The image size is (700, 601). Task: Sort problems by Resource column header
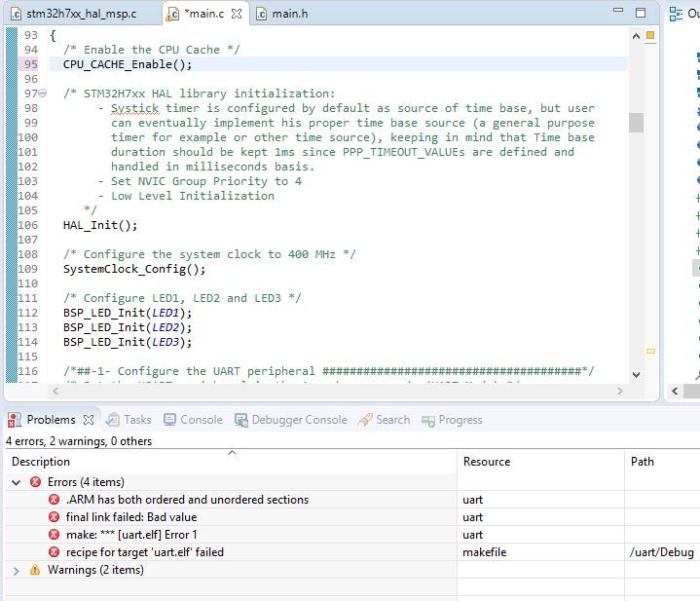[487, 462]
